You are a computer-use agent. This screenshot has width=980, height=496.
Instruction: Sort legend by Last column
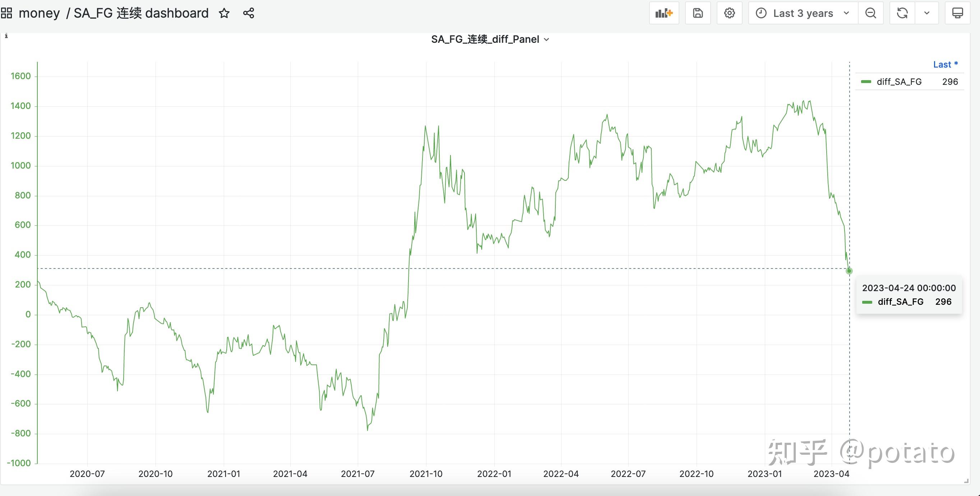click(945, 65)
